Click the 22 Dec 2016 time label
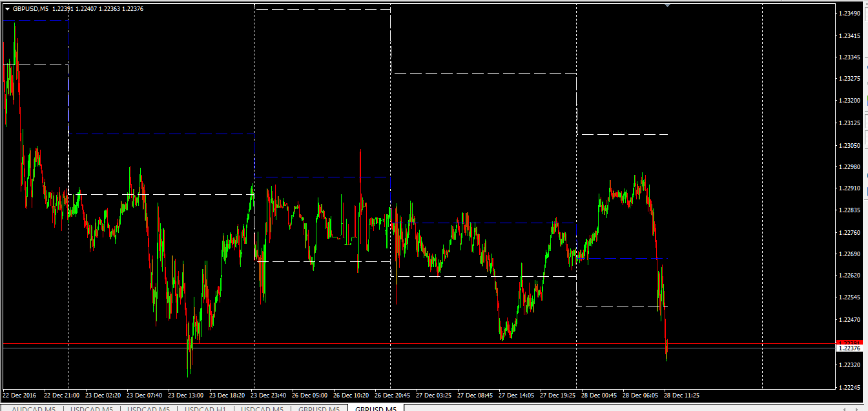Viewport: 868px width, 411px height. (19, 395)
